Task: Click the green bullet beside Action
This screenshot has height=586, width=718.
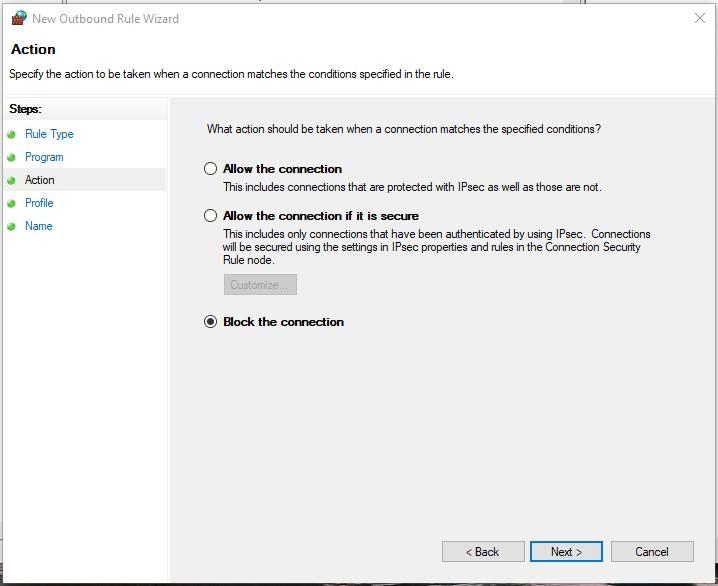Action: [11, 180]
